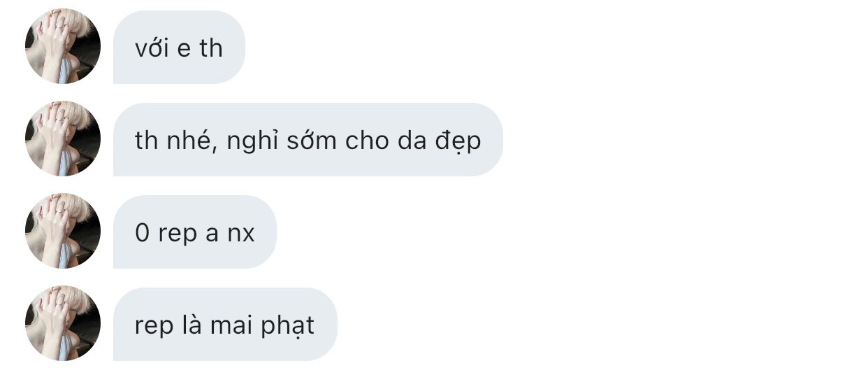The height and width of the screenshot is (368, 868).
Task: Open avatar next to "rep là mai phạt"
Action: [x=63, y=324]
